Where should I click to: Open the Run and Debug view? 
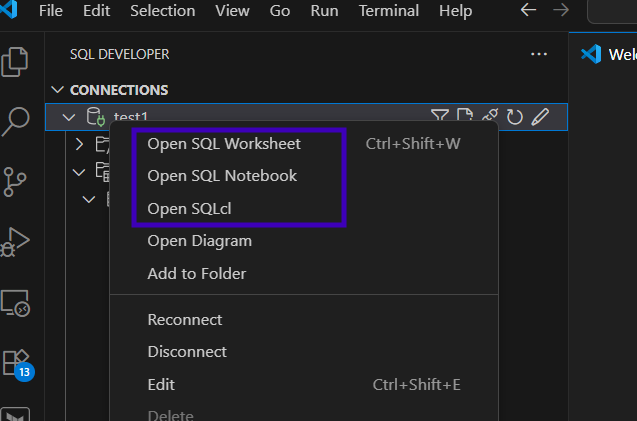tap(15, 242)
